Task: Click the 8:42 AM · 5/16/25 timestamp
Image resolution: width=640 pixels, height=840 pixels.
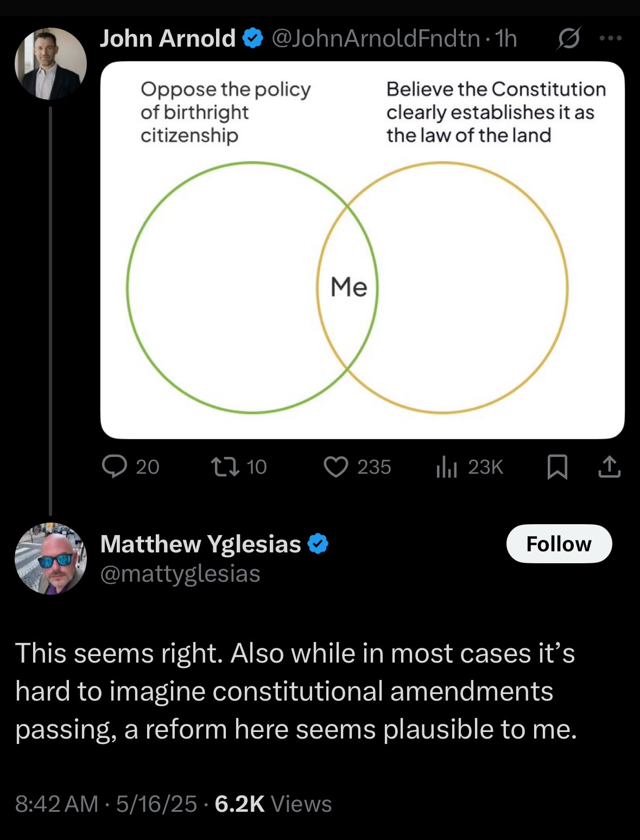Action: pos(106,804)
